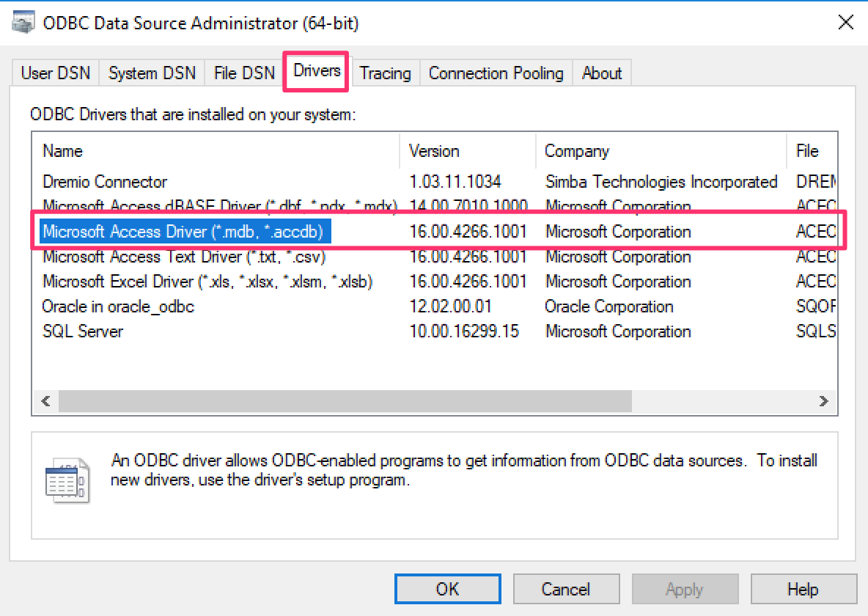Sort drivers by the Name column header

pos(216,150)
